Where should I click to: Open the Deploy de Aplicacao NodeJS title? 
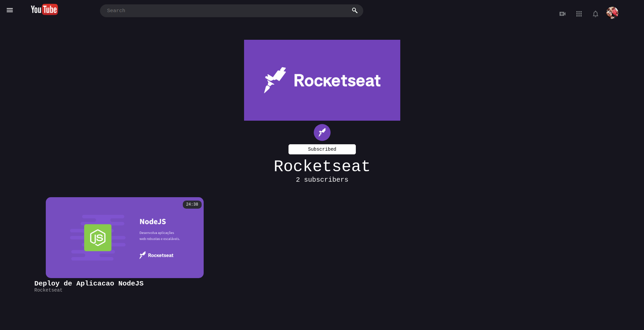89,283
